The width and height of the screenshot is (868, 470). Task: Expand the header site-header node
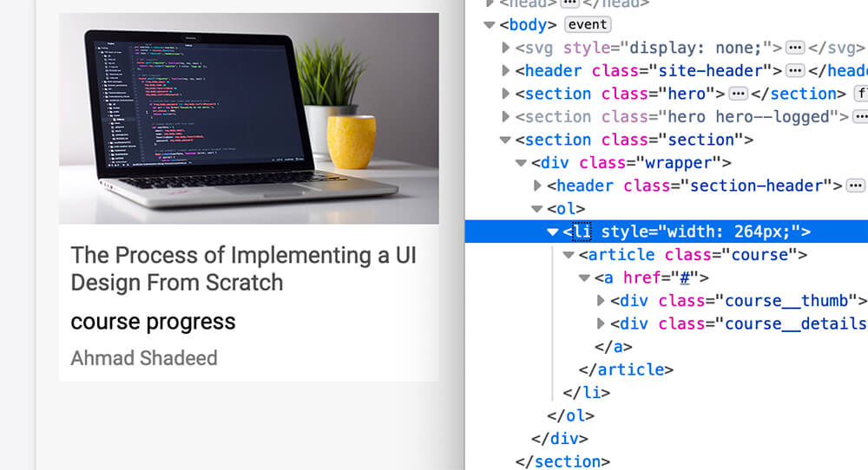506,71
